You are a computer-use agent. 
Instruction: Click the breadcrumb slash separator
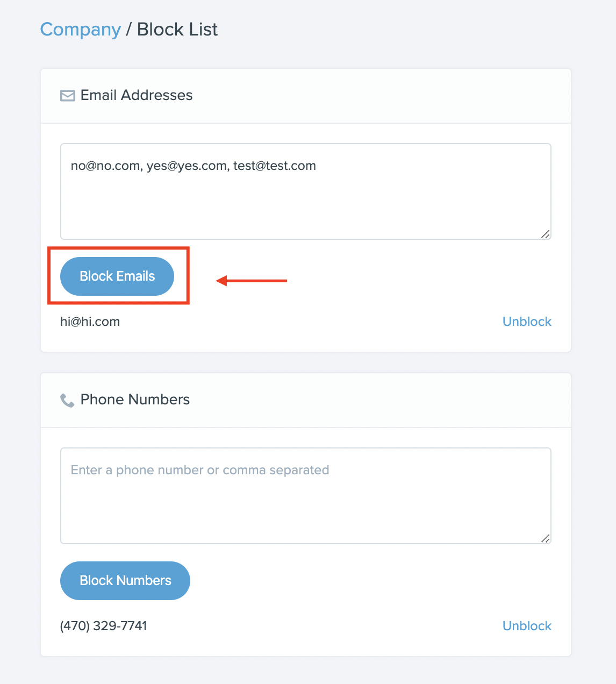pos(129,30)
